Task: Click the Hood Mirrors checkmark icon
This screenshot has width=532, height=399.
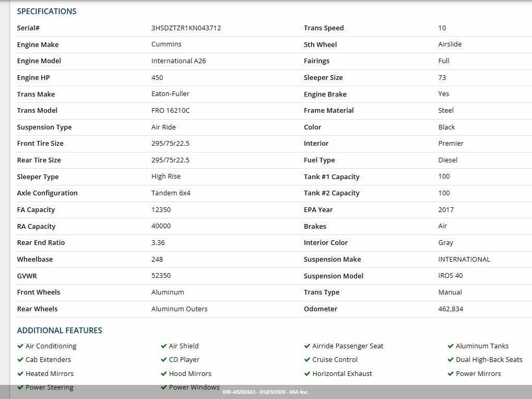Action: pos(163,374)
